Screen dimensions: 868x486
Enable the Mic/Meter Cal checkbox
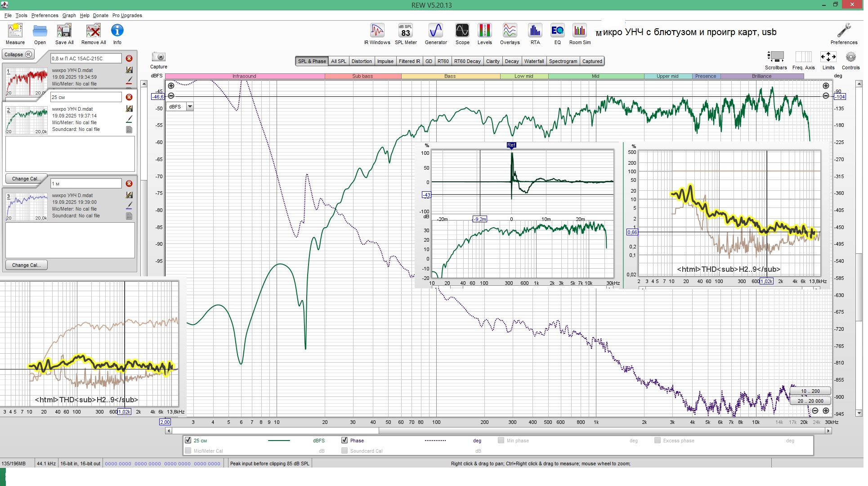pos(188,451)
